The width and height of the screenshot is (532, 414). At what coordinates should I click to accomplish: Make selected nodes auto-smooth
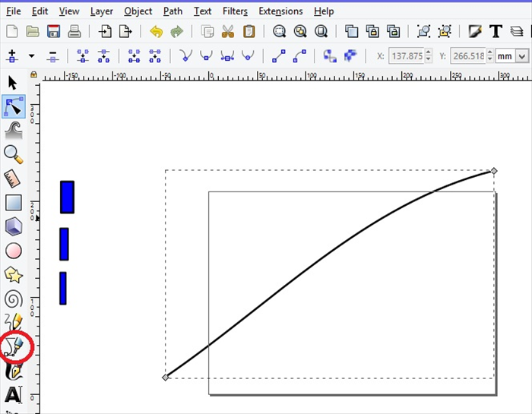pyautogui.click(x=248, y=55)
